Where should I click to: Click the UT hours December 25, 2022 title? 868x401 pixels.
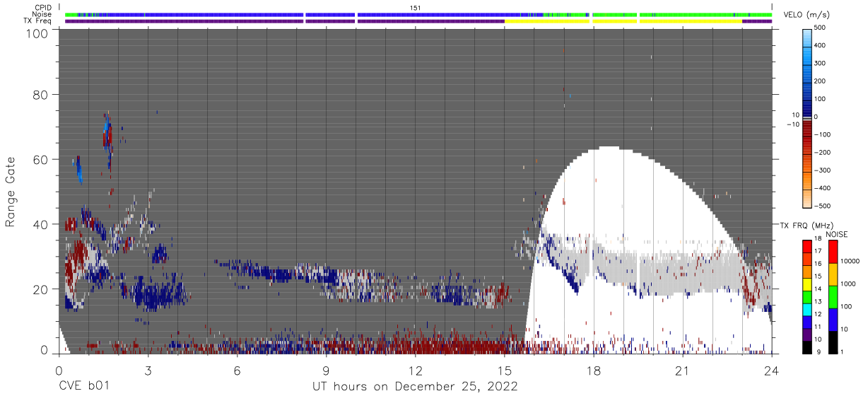[x=416, y=387]
